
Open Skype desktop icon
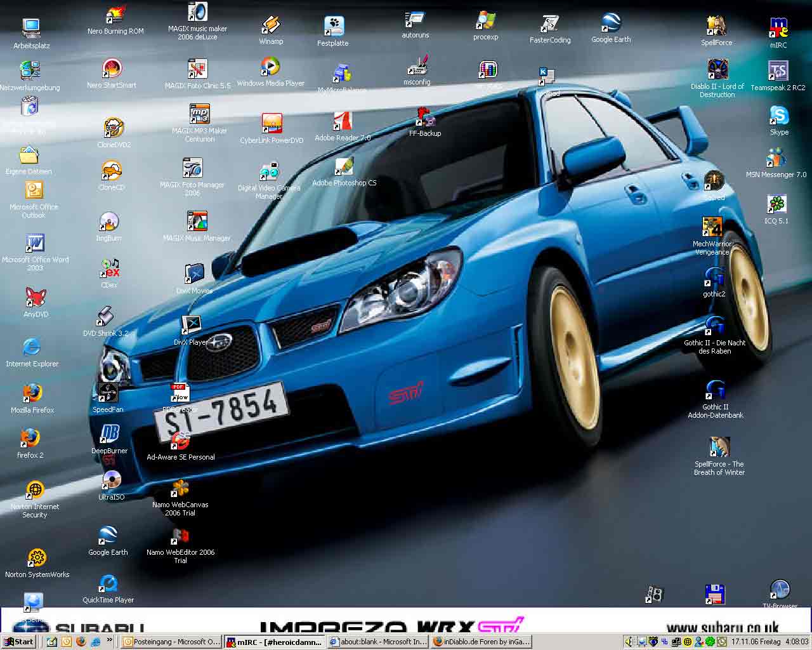click(779, 116)
